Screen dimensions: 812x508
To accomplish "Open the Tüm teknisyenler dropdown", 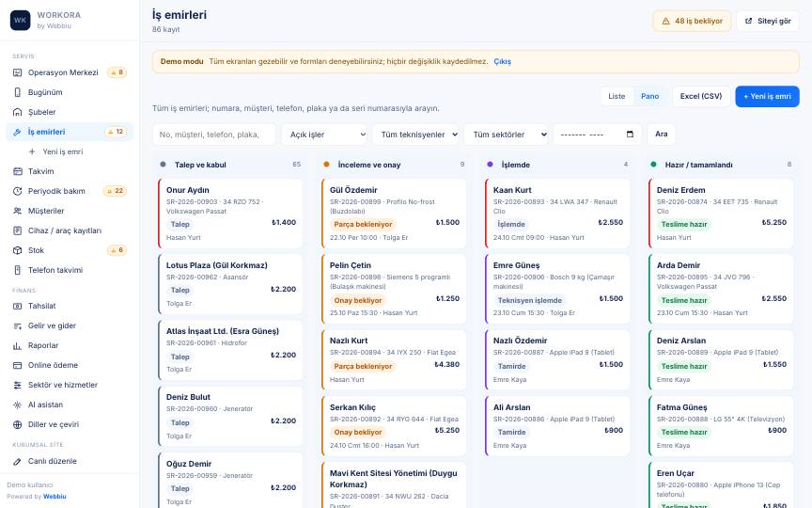I will pyautogui.click(x=415, y=135).
